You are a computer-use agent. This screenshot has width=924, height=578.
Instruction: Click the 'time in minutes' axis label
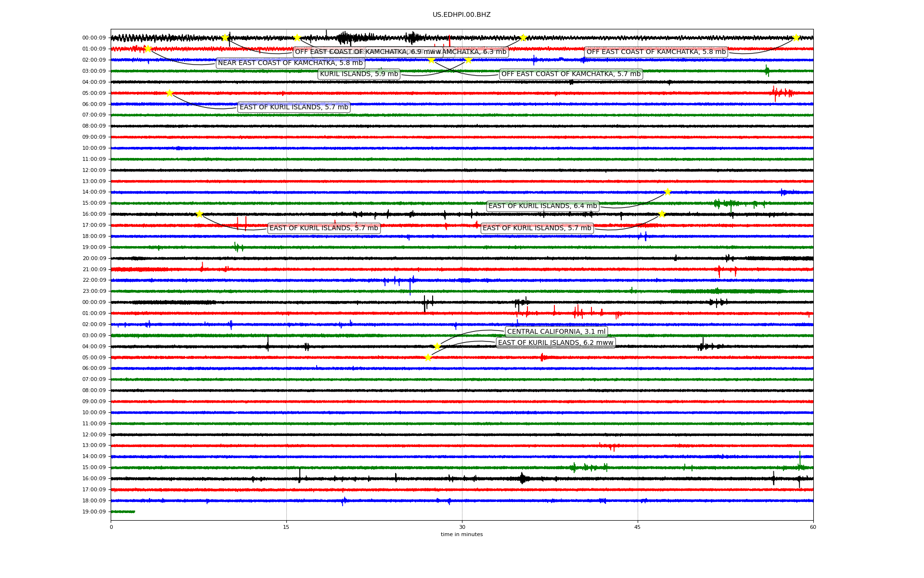point(462,535)
